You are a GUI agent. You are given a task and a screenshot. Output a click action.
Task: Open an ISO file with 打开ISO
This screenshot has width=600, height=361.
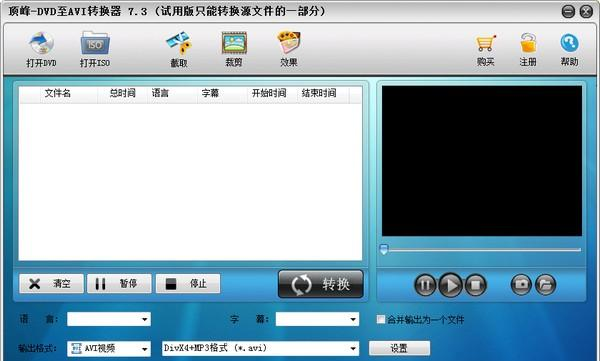[95, 50]
